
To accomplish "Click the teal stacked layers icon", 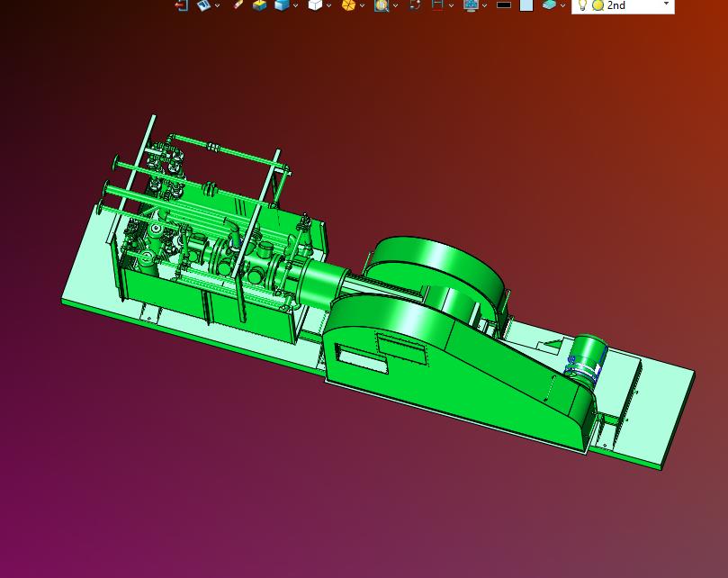I will 549,5.
